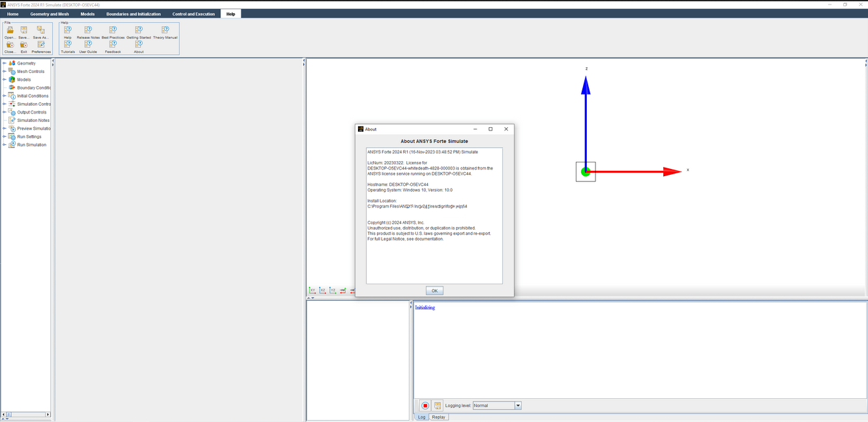Click the 'About ANSYS Forte Simulate' heading
Image resolution: width=868 pixels, height=422 pixels.
(434, 141)
